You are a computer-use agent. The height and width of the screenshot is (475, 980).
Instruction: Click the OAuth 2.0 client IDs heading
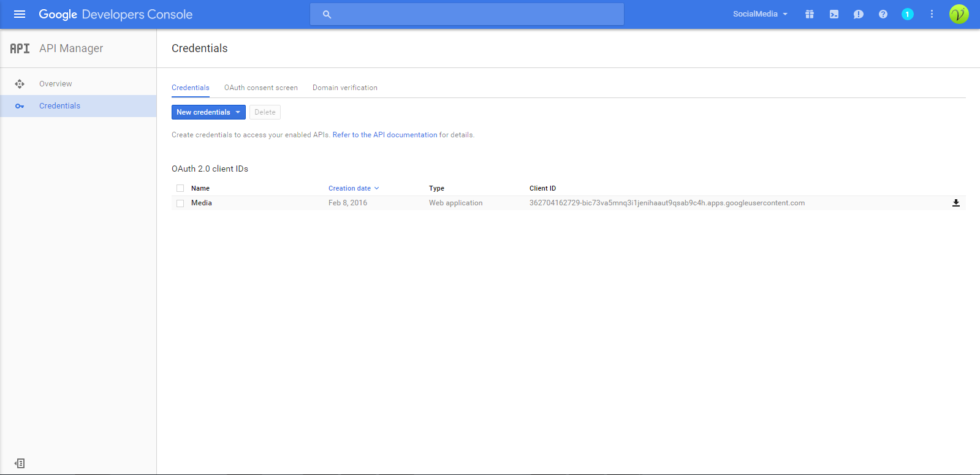(x=210, y=169)
